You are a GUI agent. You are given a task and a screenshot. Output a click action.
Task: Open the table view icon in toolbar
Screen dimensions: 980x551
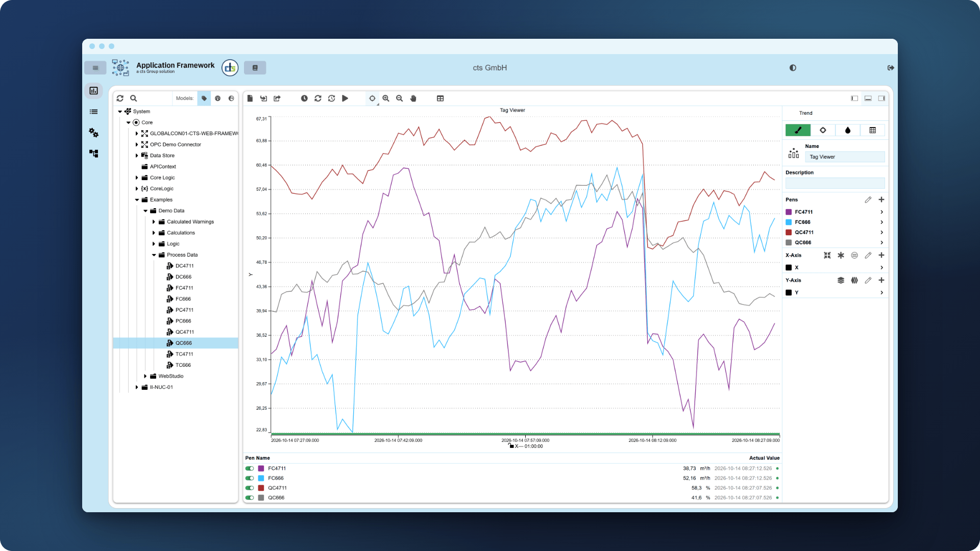click(440, 98)
